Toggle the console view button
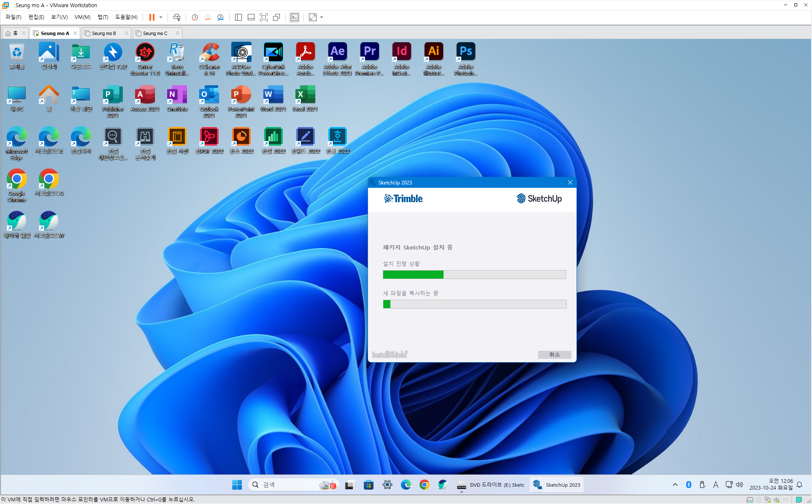The height and width of the screenshot is (504, 812). coord(295,17)
